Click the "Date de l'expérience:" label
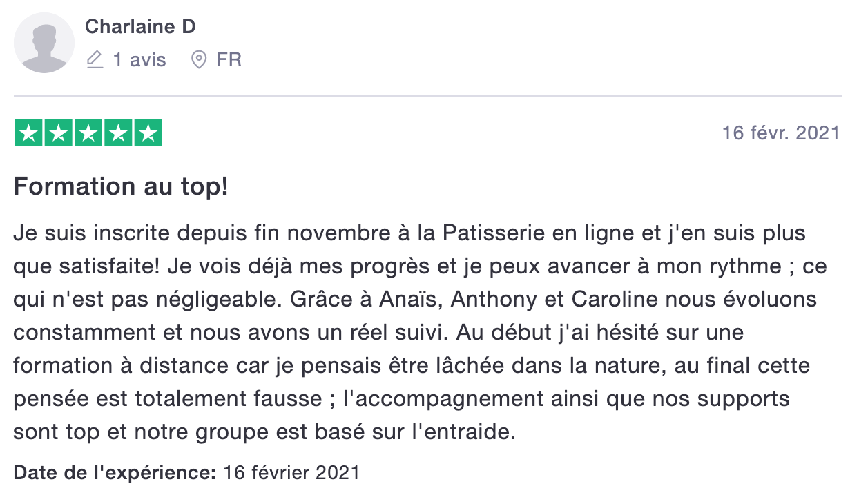 [115, 474]
